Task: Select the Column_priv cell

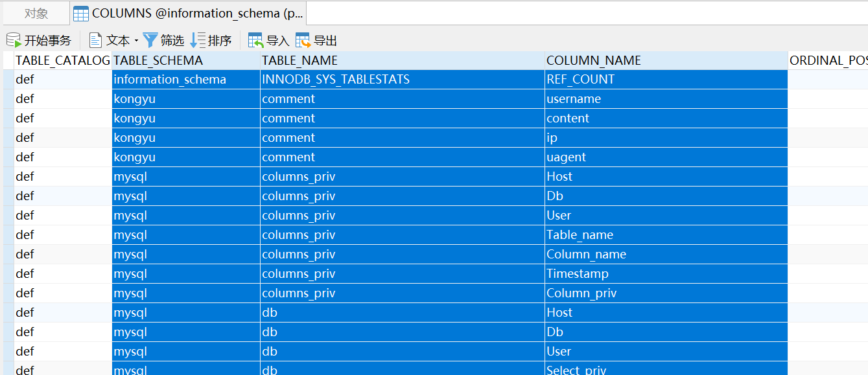Action: pyautogui.click(x=666, y=293)
